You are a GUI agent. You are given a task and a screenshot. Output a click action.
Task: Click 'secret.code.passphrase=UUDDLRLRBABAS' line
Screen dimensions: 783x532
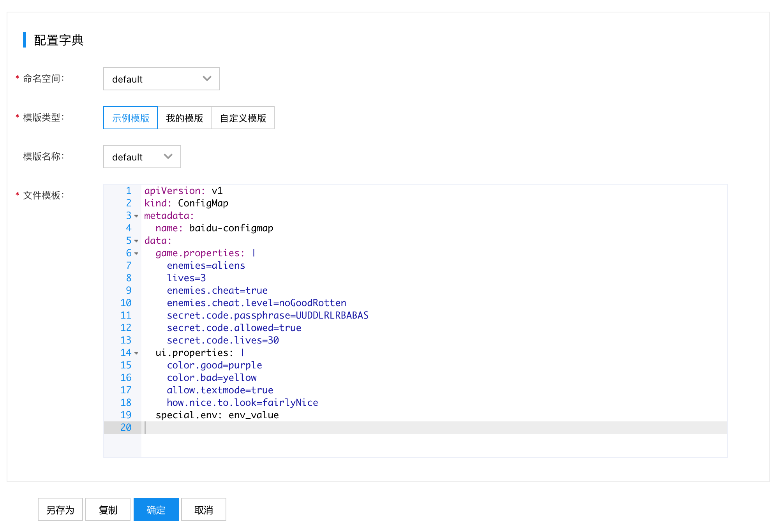point(268,315)
